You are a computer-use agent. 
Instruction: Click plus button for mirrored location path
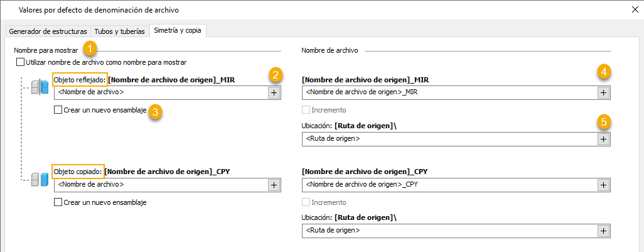pyautogui.click(x=603, y=139)
